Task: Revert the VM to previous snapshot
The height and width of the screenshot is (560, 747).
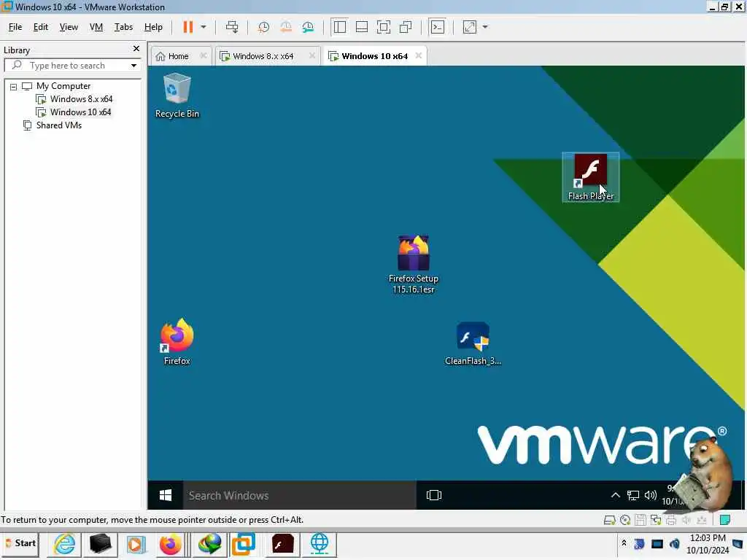Action: 286,27
